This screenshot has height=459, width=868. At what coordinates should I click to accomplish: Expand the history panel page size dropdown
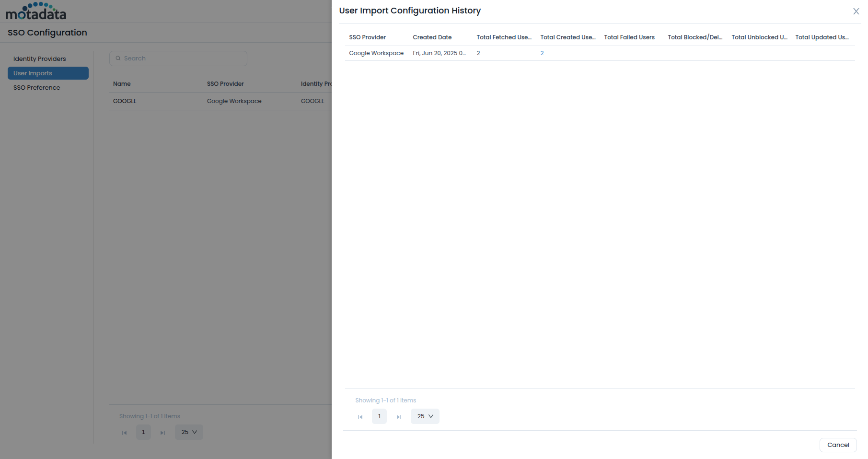pyautogui.click(x=425, y=416)
